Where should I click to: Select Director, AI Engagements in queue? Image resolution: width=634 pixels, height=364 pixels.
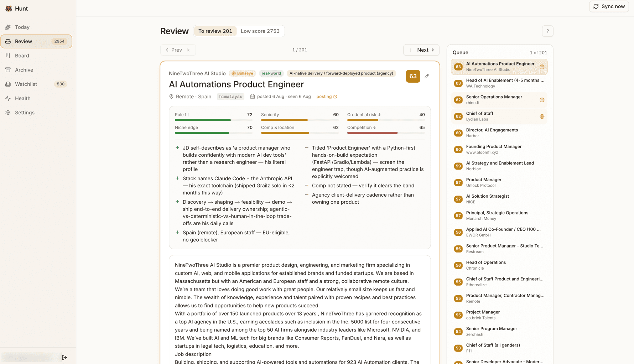[499, 133]
